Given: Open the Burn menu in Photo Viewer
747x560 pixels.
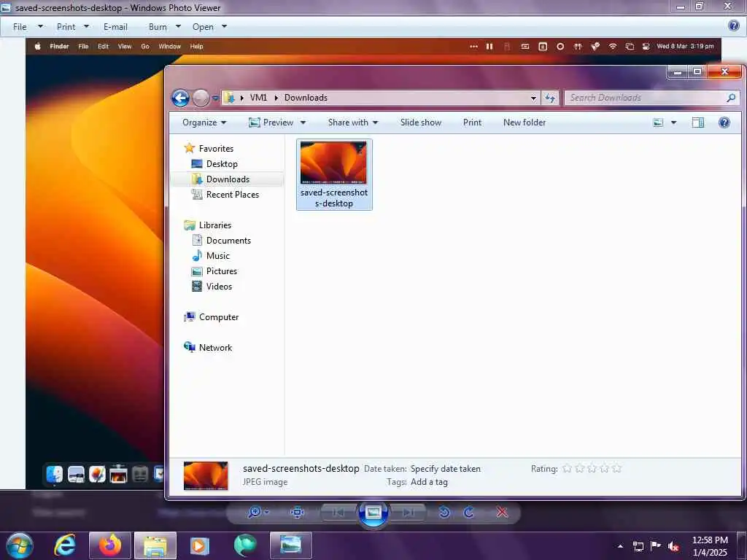Looking at the screenshot, I should [x=164, y=27].
